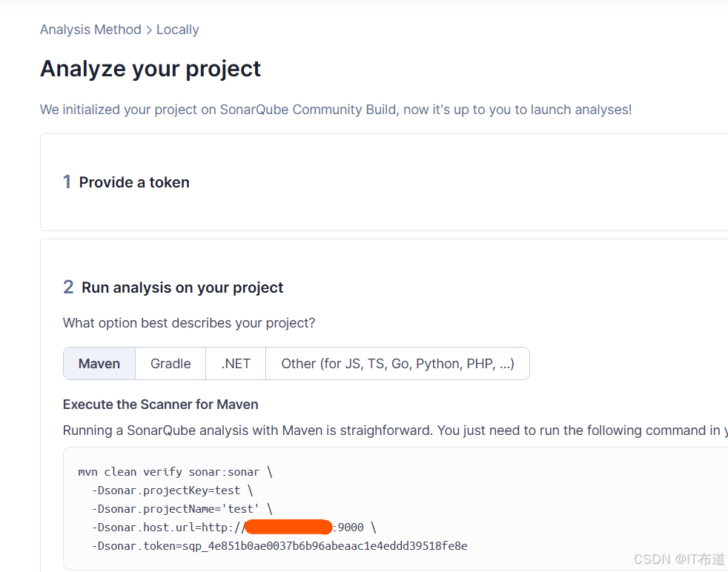
Task: Select the Maven build option
Action: coord(99,364)
